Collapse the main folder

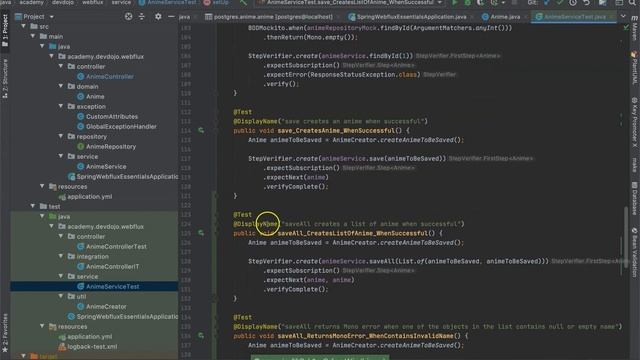[33, 36]
